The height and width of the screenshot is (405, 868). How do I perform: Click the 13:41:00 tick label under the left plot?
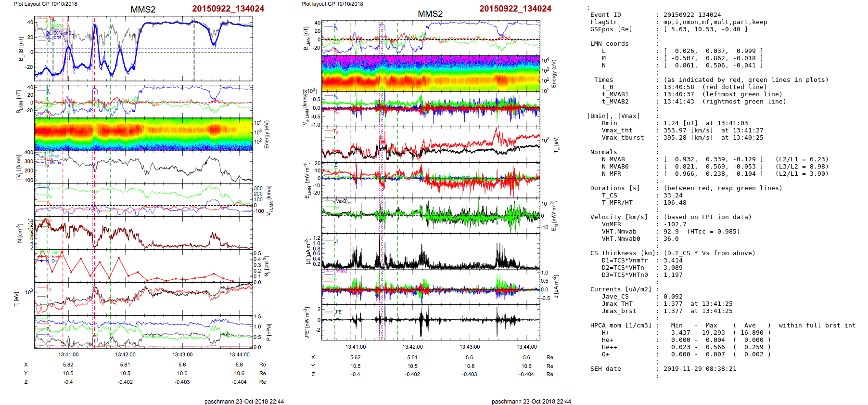[68, 354]
